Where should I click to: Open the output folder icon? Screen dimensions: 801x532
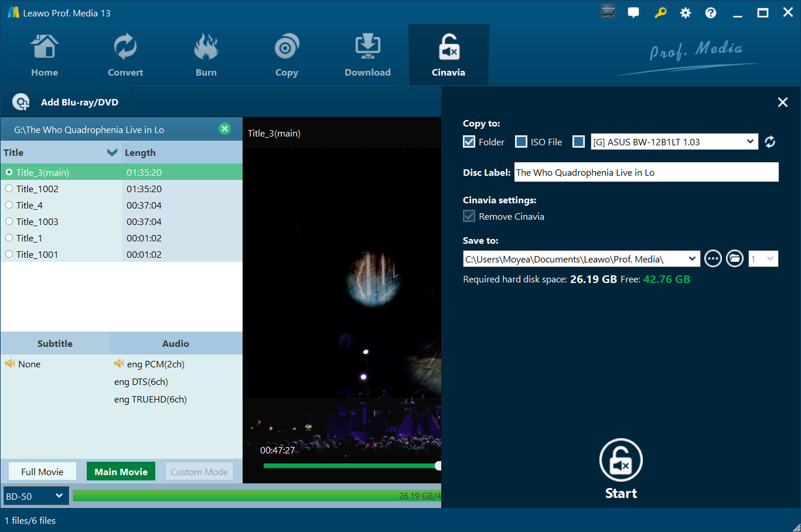point(734,258)
